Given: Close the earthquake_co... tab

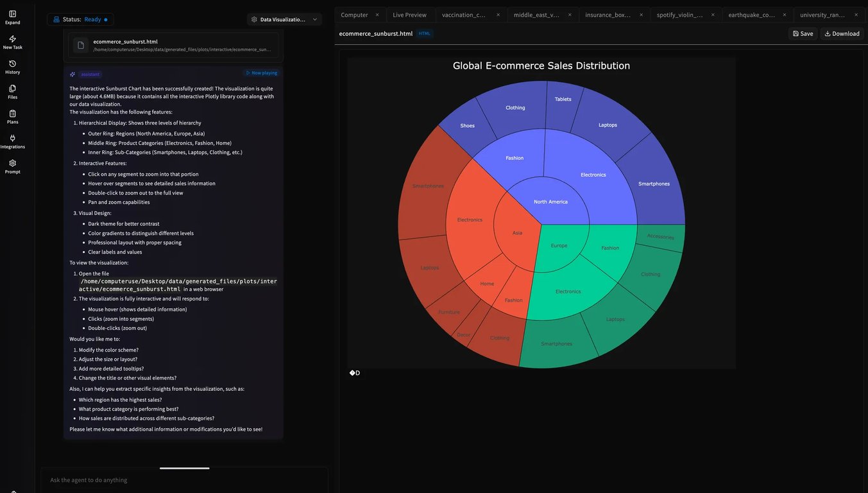Looking at the screenshot, I should [x=785, y=15].
